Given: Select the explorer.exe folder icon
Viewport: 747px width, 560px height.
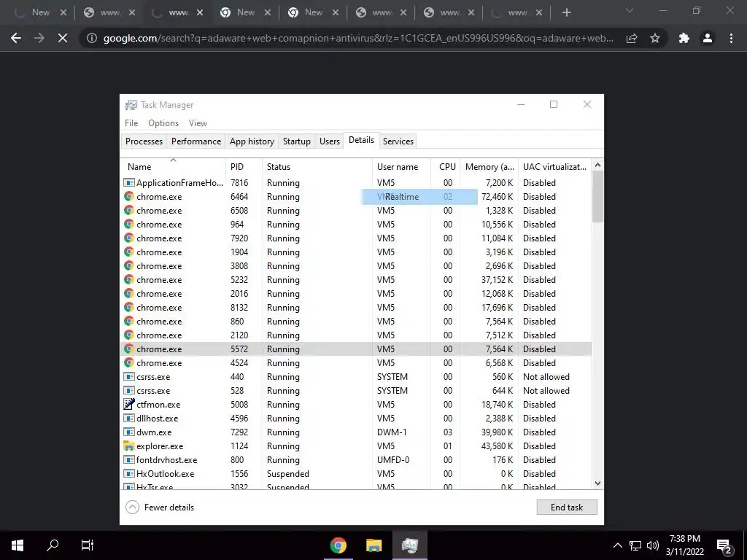Looking at the screenshot, I should [128, 446].
